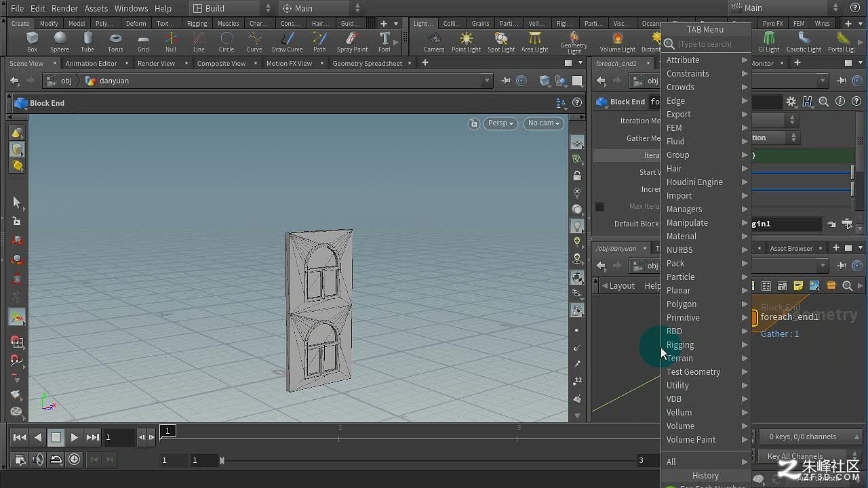Viewport: 868px width, 488px height.
Task: Select the Line shelf tool
Action: point(199,42)
